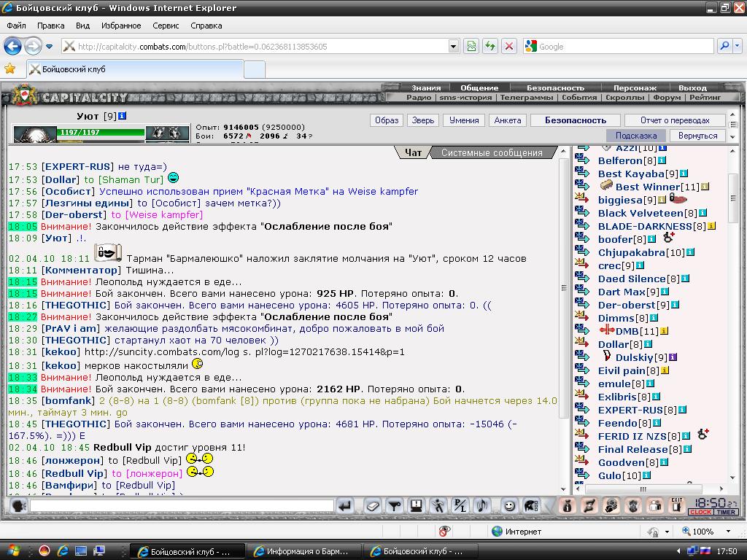Click the EXIT door icon in bottom panel
Image resolution: width=747 pixels, height=560 pixels.
coord(676,506)
